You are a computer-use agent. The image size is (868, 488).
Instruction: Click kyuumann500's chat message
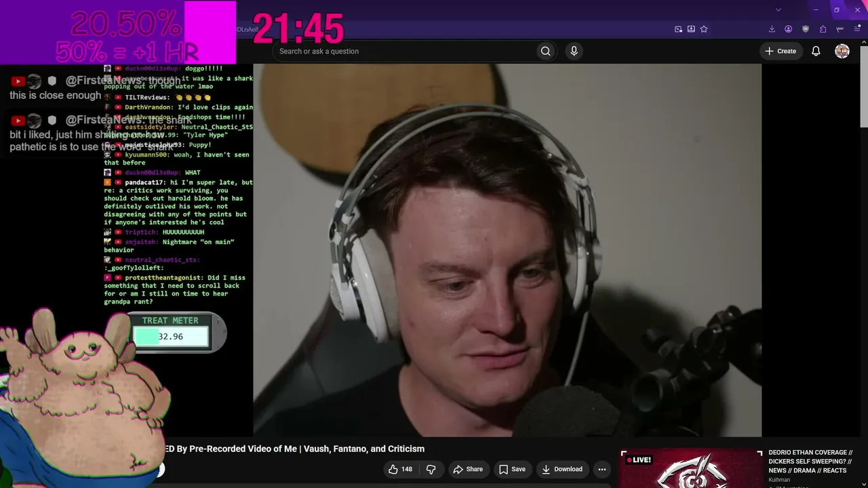pos(176,159)
